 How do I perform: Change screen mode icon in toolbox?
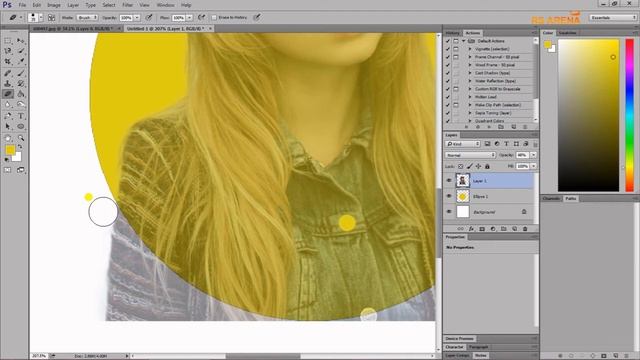(20, 170)
